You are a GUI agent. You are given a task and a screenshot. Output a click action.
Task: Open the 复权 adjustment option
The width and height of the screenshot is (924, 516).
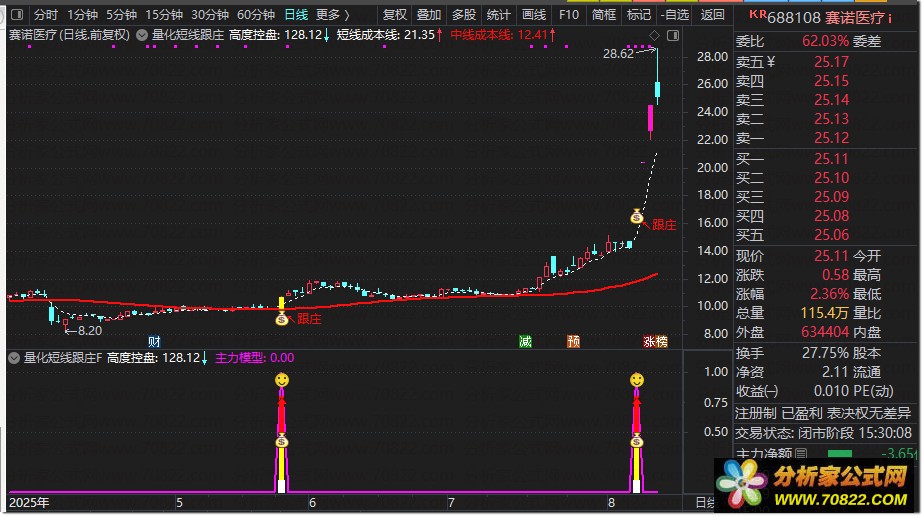[394, 15]
